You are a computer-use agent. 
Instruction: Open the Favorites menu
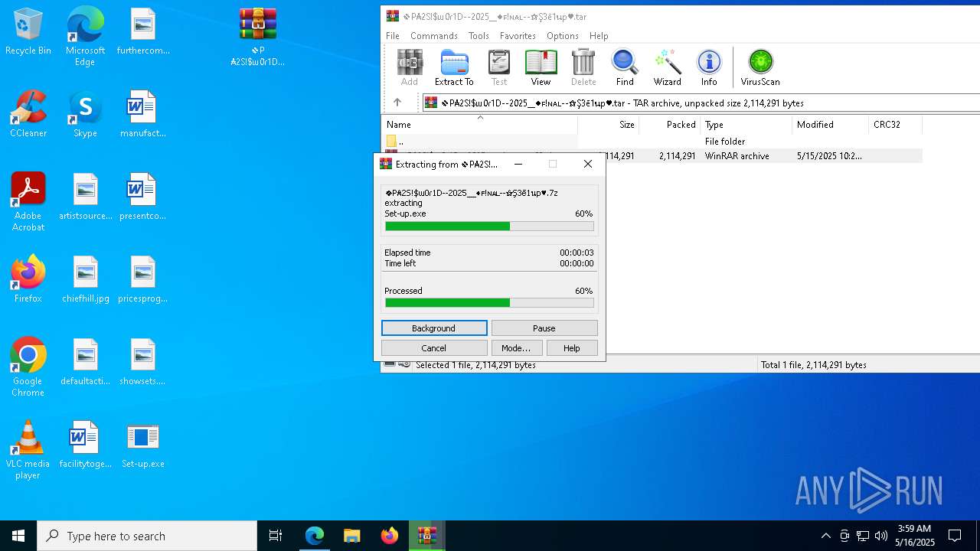click(x=518, y=36)
